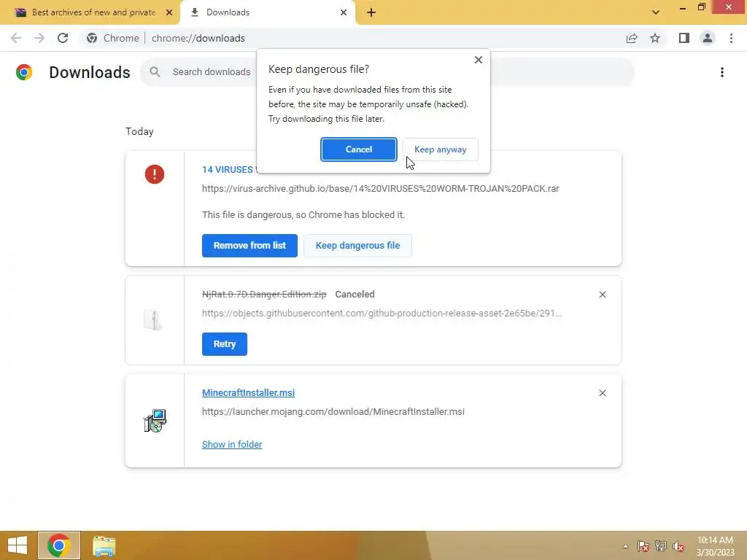The image size is (747, 560).
Task: Go back with the back arrow
Action: [x=16, y=38]
